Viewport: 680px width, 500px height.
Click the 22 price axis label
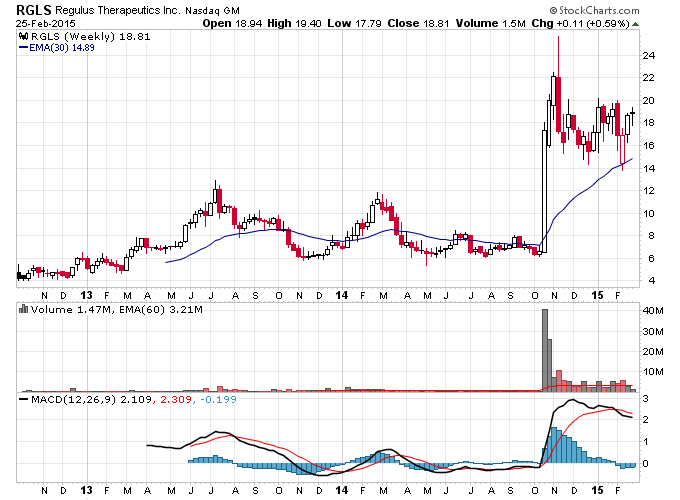tap(649, 78)
